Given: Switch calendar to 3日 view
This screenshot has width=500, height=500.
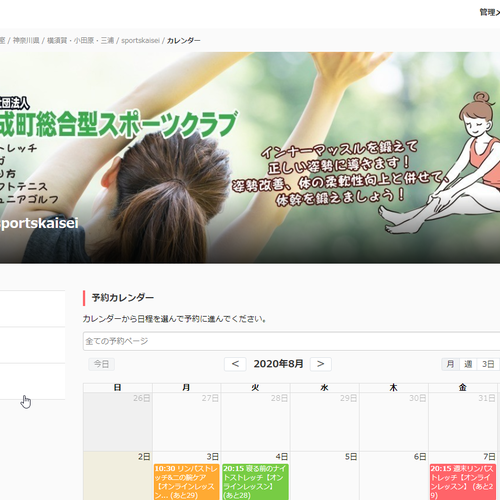Looking at the screenshot, I should (x=488, y=364).
